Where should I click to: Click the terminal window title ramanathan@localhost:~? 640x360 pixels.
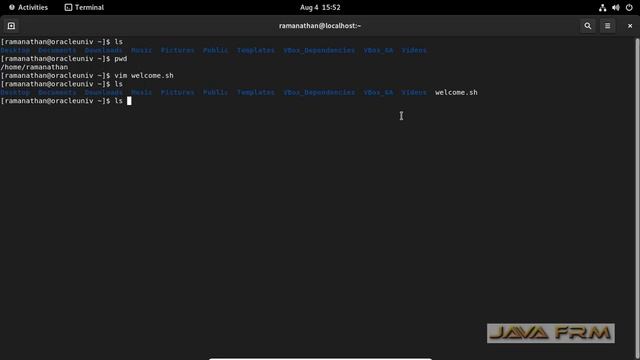[320, 26]
